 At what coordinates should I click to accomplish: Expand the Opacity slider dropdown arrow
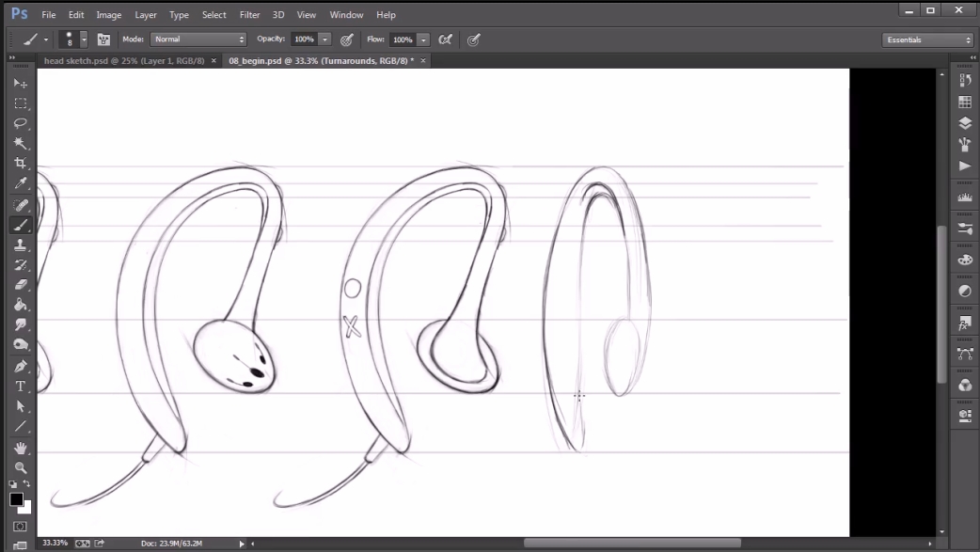pyautogui.click(x=324, y=39)
